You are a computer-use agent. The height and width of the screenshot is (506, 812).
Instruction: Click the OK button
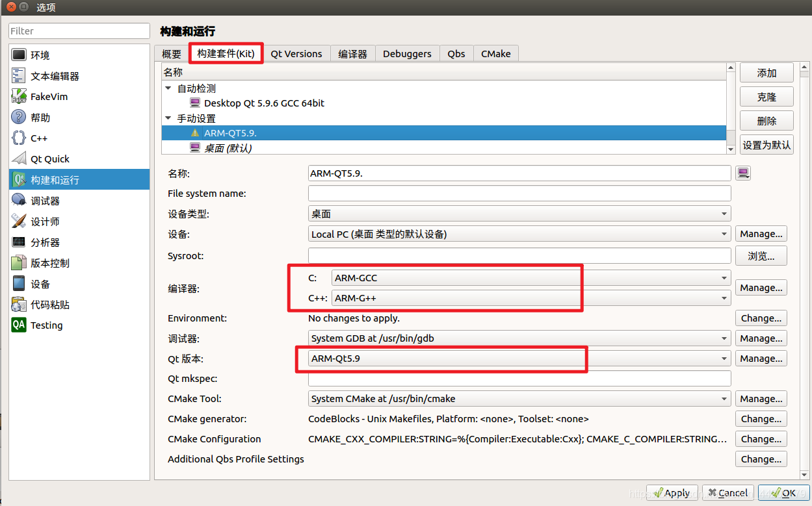click(x=783, y=493)
